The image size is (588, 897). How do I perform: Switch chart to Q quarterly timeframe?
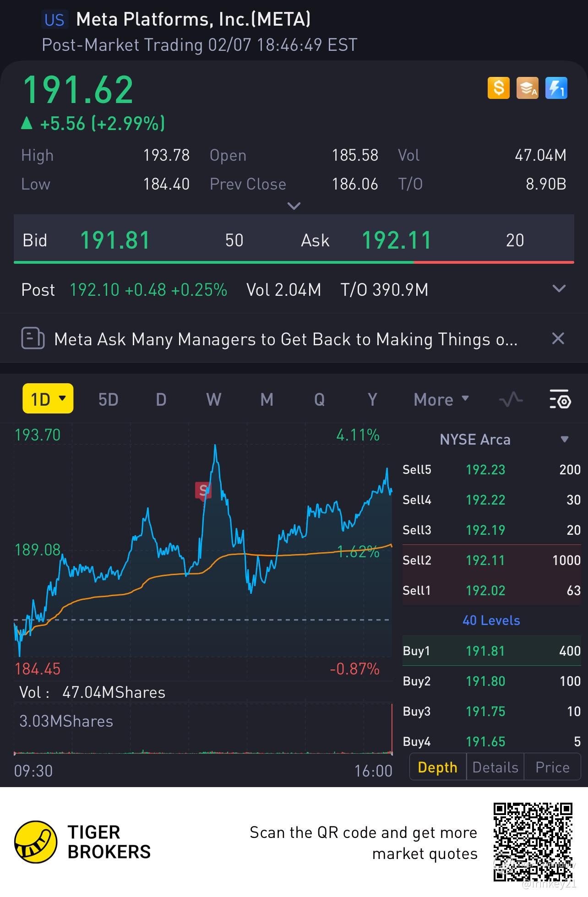coord(320,399)
